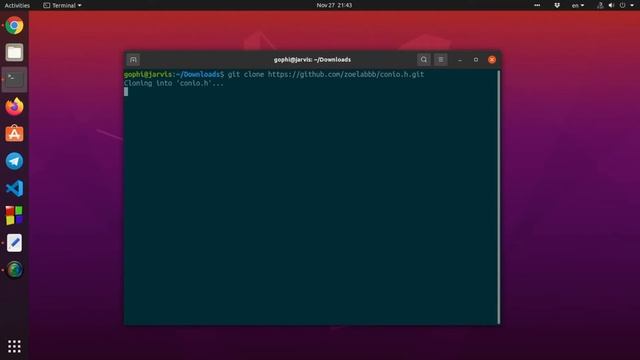Click the gophi@jarvis prompt text
Viewport: 640px width, 360px height.
coord(148,74)
